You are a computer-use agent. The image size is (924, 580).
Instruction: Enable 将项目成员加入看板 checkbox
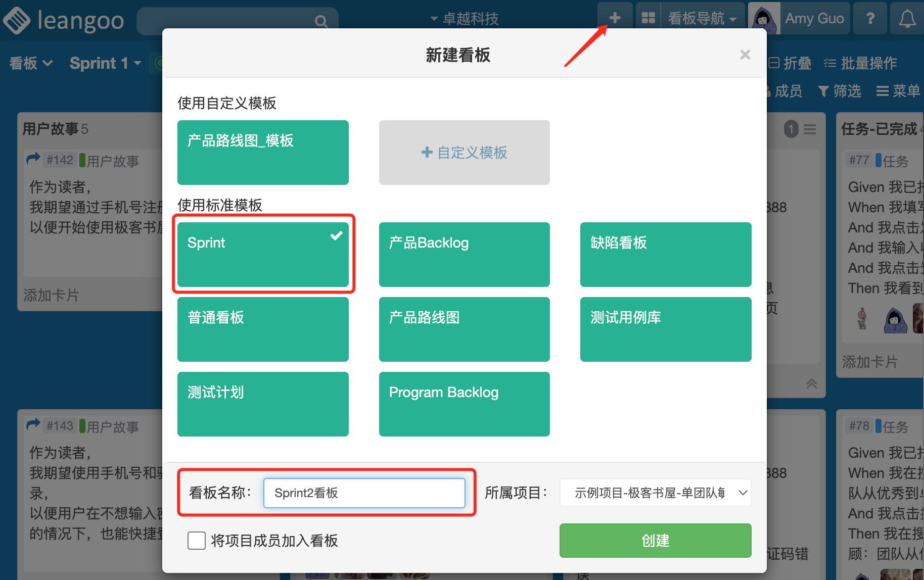[197, 541]
